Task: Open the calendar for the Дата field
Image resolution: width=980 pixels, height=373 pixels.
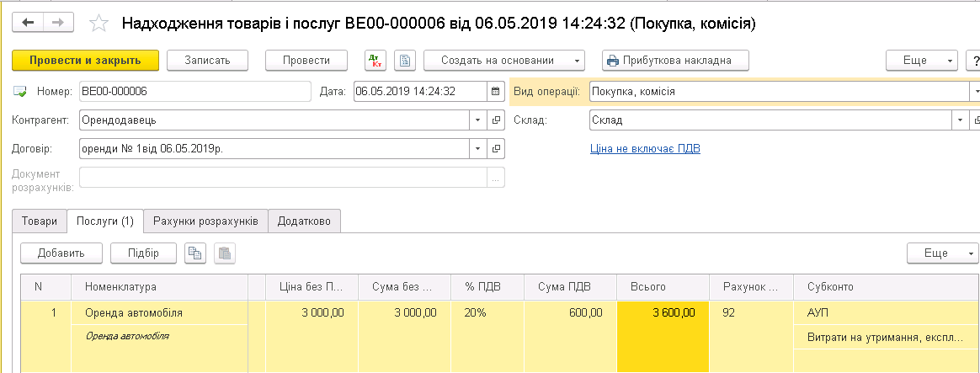Action: point(496,91)
